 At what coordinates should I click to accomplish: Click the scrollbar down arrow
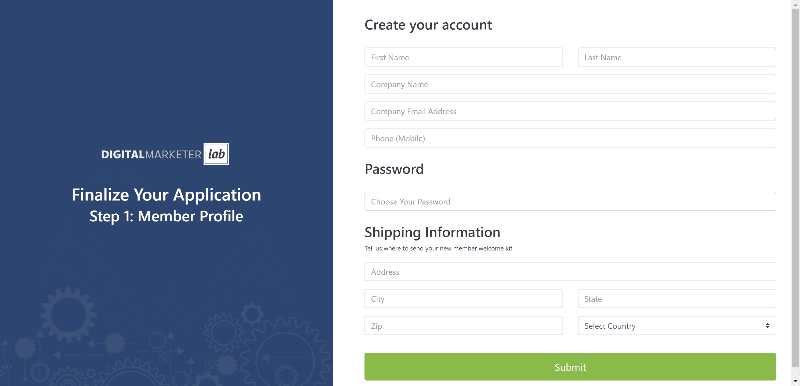point(795,381)
